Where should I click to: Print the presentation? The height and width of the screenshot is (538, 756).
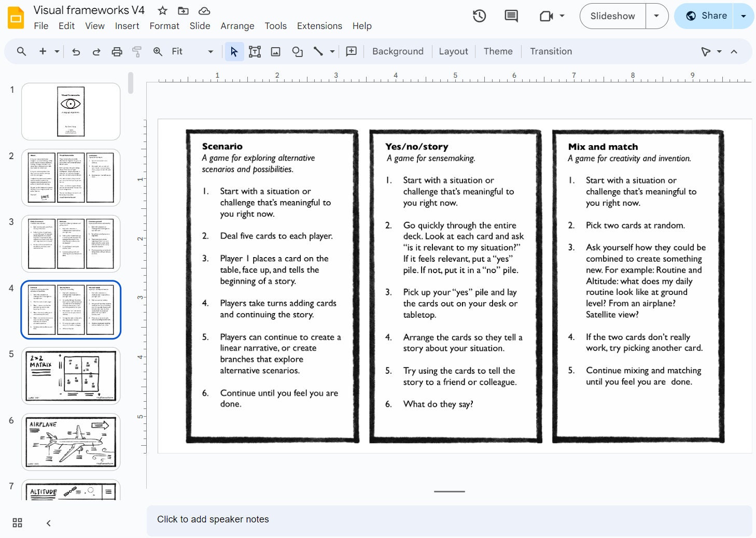[x=117, y=51]
